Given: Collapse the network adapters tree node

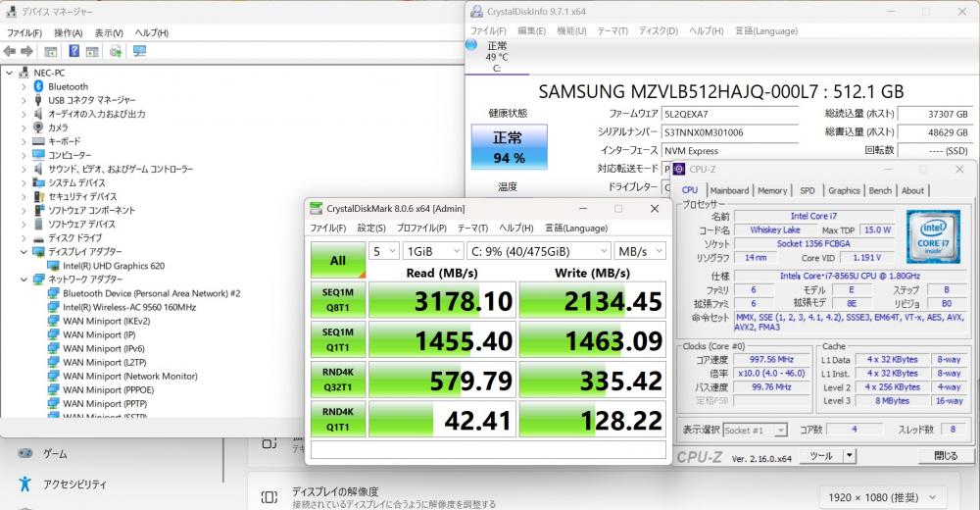Looking at the screenshot, I should 24,279.
